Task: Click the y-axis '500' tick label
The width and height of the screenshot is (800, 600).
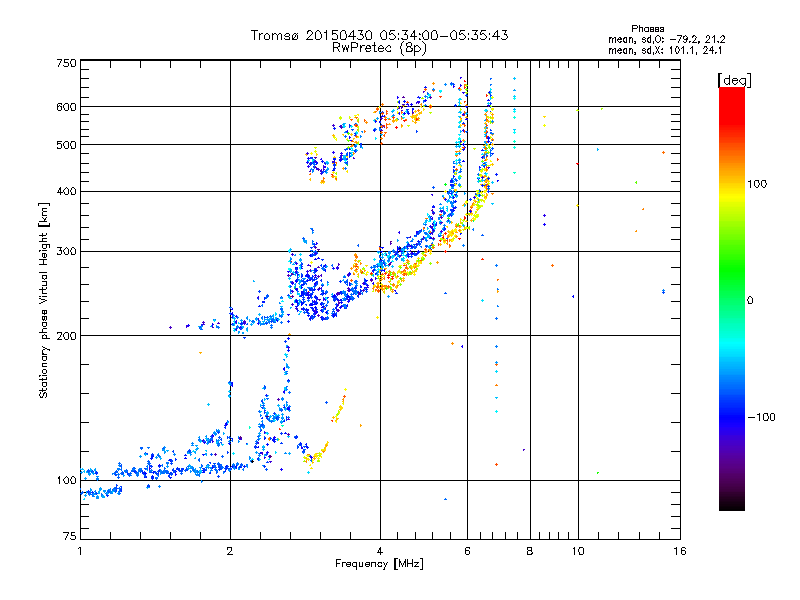Action: tap(66, 145)
